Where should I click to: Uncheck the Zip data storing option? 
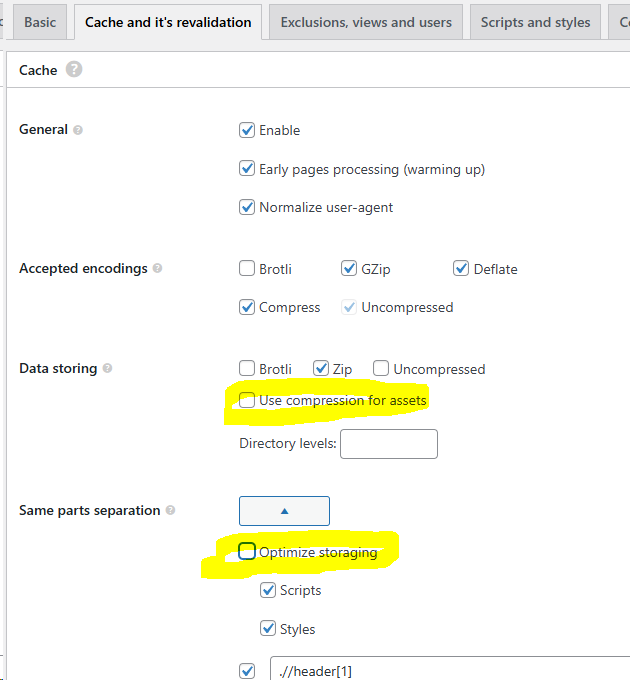click(321, 368)
